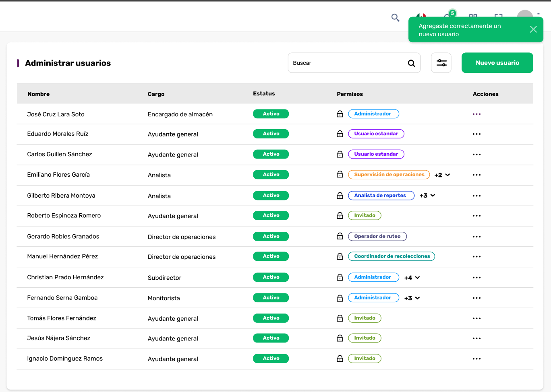Viewport: 551px width, 392px height.
Task: Click the lock icon for Gerardo Robles Granados
Action: tap(340, 236)
